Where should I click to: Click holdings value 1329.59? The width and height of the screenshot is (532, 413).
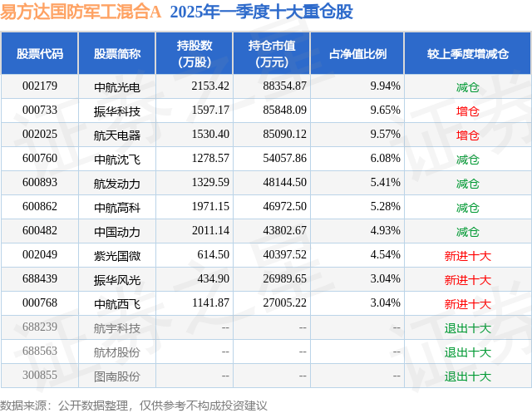pos(210,182)
